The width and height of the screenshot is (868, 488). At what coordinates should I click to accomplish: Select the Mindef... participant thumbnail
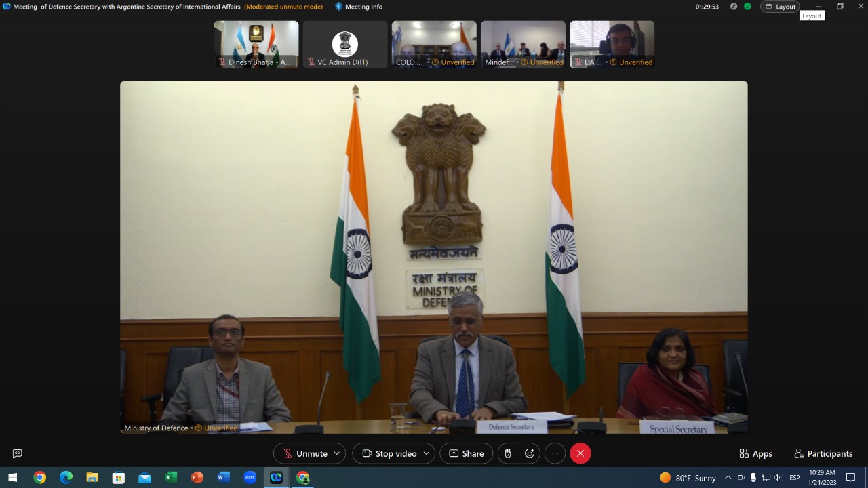523,44
